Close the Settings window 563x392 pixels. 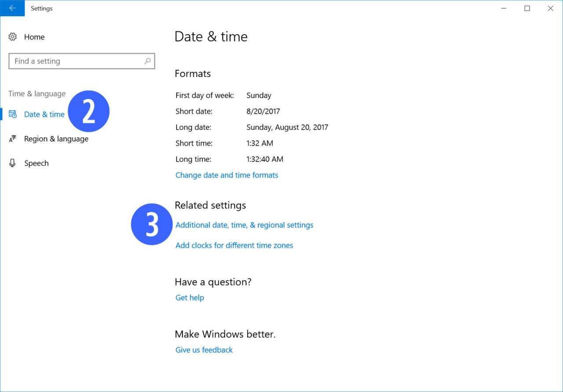[x=551, y=8]
